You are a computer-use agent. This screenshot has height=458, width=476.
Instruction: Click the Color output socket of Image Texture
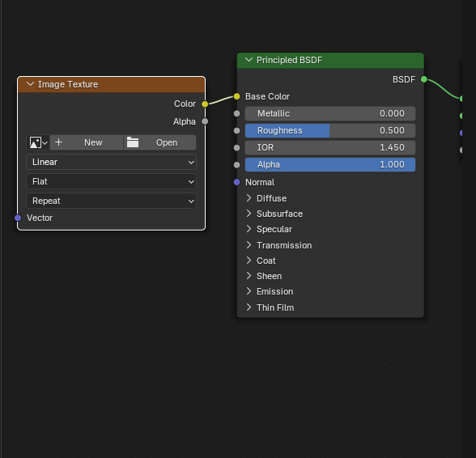click(205, 104)
